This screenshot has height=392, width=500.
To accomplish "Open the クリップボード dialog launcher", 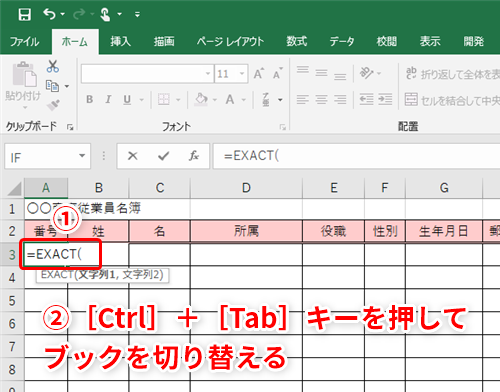I will [70, 127].
